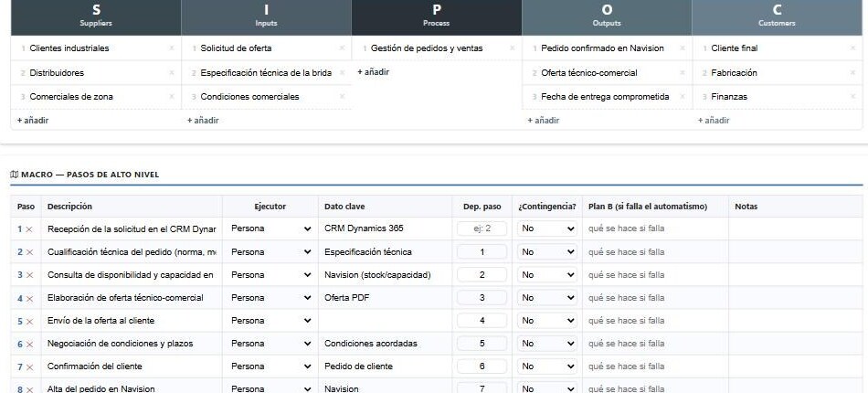
Task: Delete macro step 5 using its x icon
Action: 30,321
